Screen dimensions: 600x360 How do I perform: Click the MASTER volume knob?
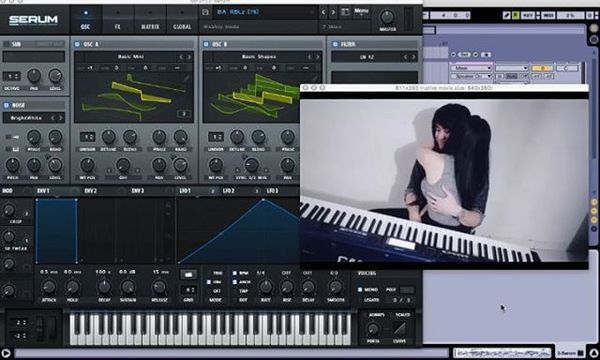pyautogui.click(x=387, y=17)
